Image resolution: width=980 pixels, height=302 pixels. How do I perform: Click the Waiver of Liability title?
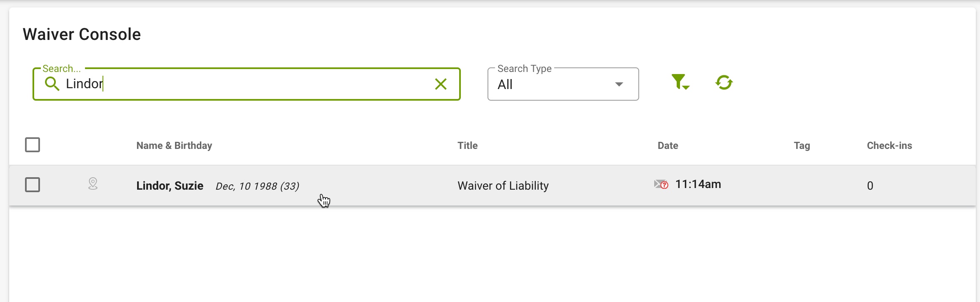pyautogui.click(x=503, y=186)
